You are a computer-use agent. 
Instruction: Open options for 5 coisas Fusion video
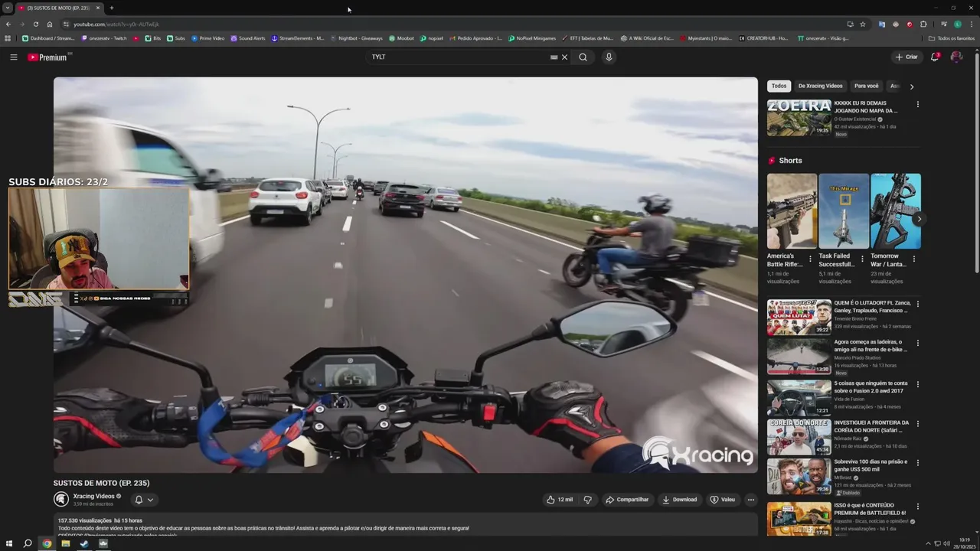[918, 384]
